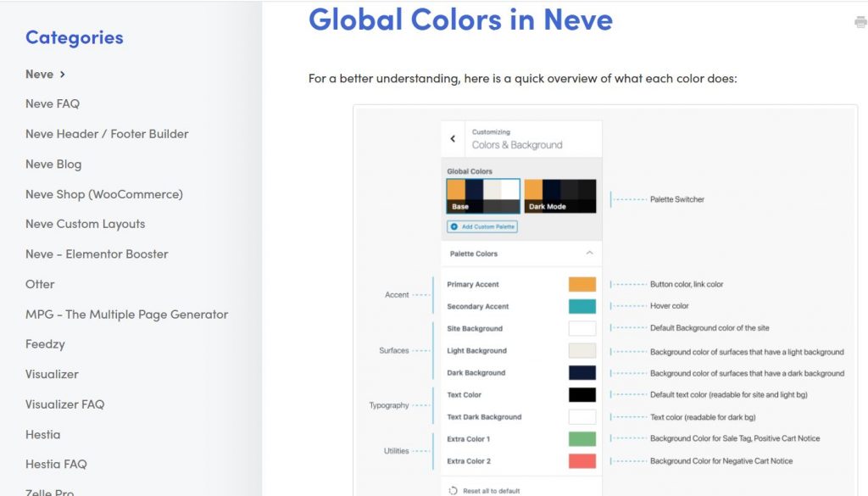The image size is (868, 496).
Task: Select the Extra Color 2 red swatch
Action: click(x=581, y=461)
